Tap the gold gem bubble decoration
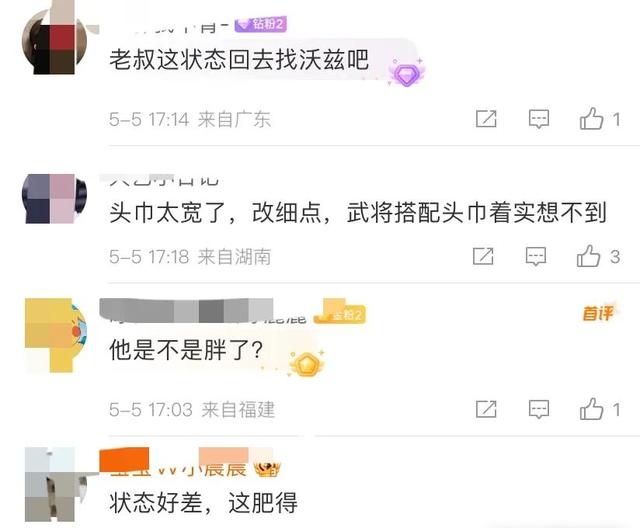Viewport: 640px width, 528px height. (x=307, y=364)
